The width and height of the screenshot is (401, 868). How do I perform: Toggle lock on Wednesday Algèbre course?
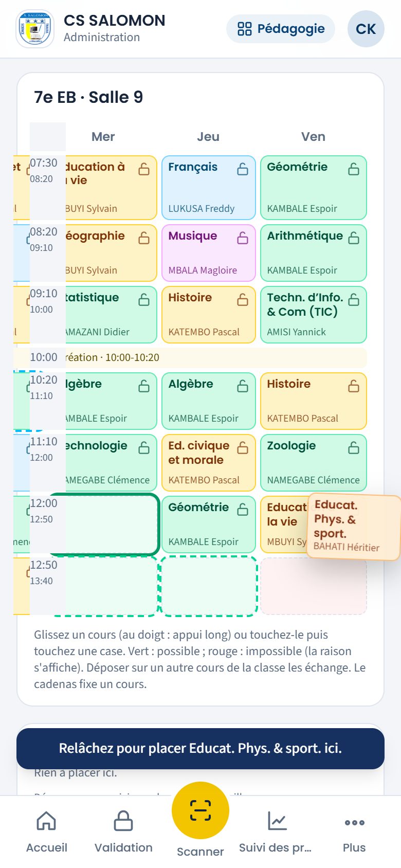(144, 386)
